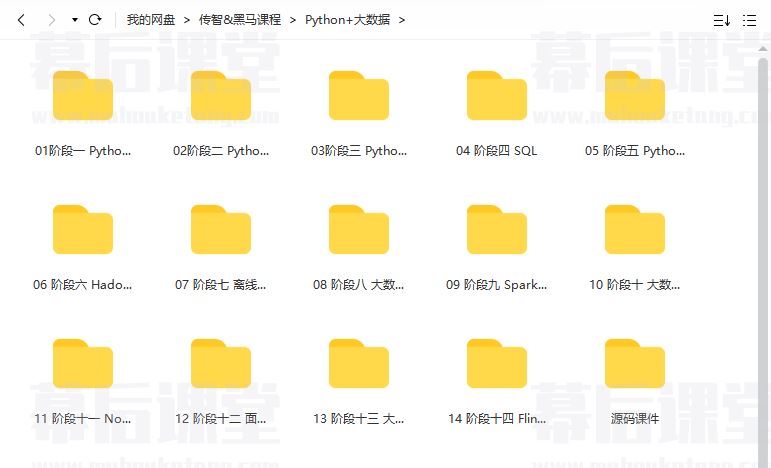The height and width of the screenshot is (468, 771).
Task: Open the navigation history dropdown arrow
Action: [x=75, y=20]
